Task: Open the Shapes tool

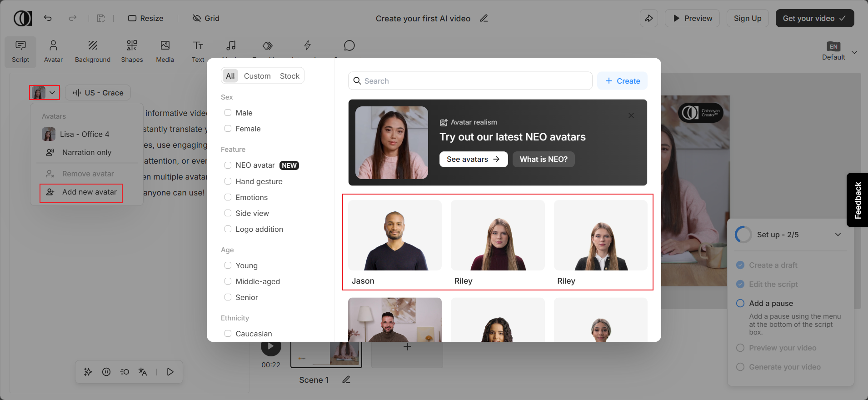Action: (132, 52)
